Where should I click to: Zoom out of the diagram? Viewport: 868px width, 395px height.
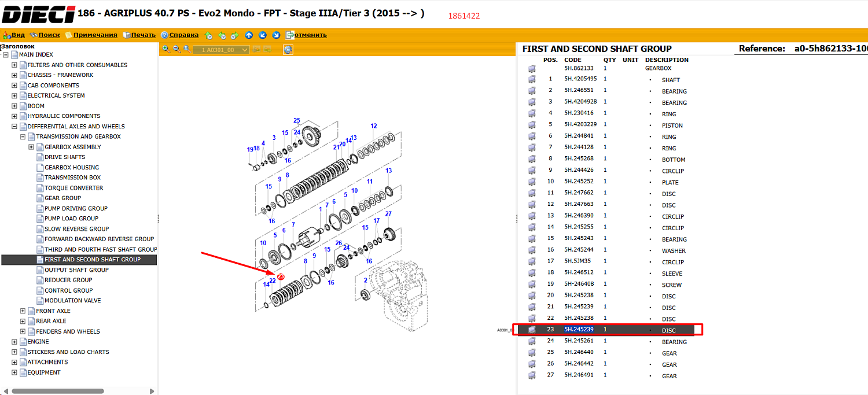pos(176,50)
